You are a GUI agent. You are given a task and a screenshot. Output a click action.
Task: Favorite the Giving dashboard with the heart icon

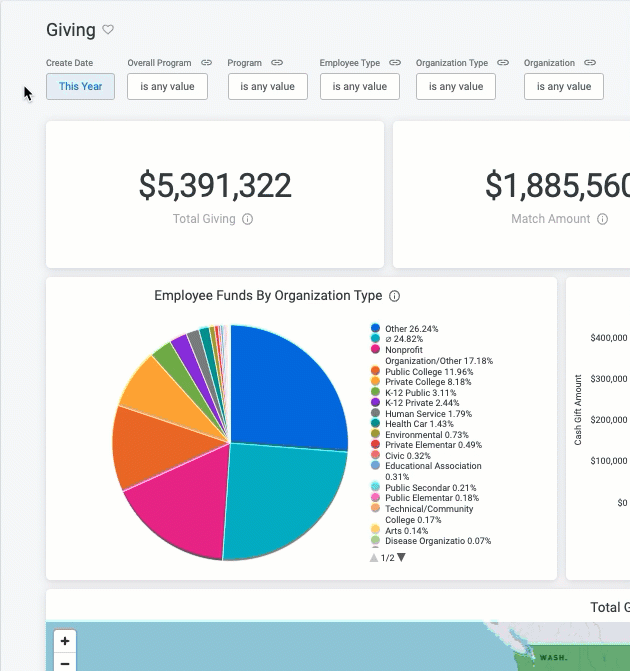(108, 30)
